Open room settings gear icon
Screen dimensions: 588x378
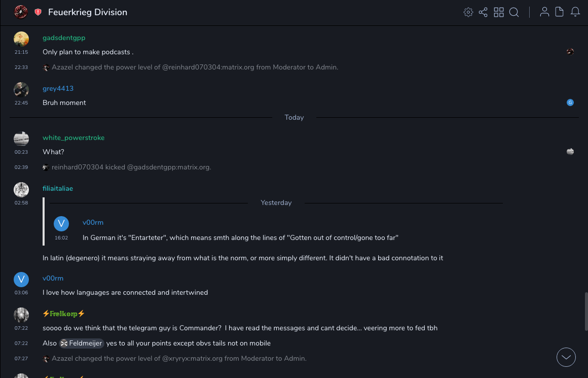(468, 12)
